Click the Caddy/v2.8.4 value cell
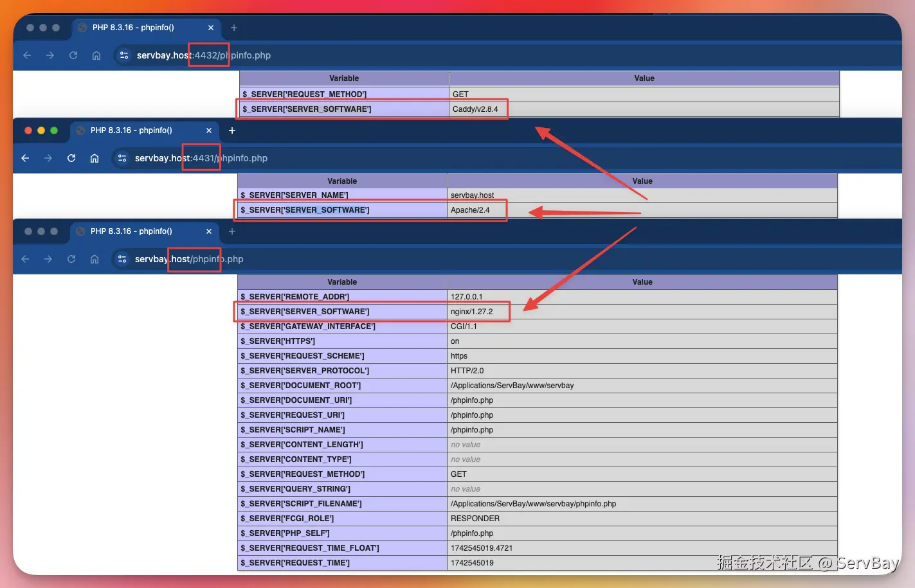The image size is (915, 588). (644, 109)
